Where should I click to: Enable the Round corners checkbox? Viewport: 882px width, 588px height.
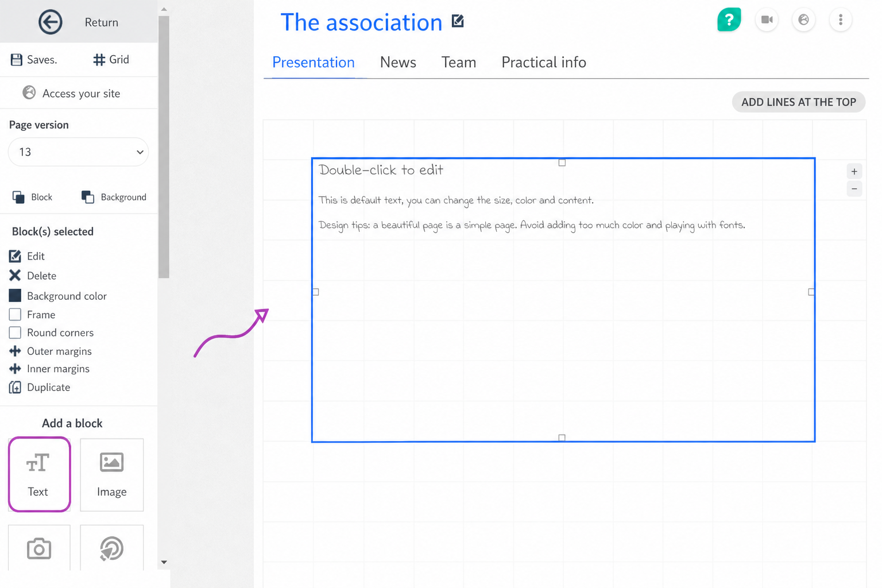pyautogui.click(x=16, y=332)
